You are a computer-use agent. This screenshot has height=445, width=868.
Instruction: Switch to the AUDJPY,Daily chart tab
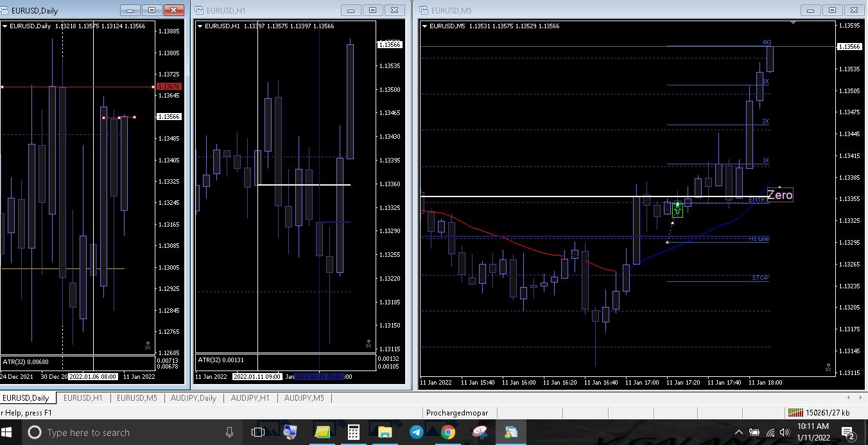point(193,398)
